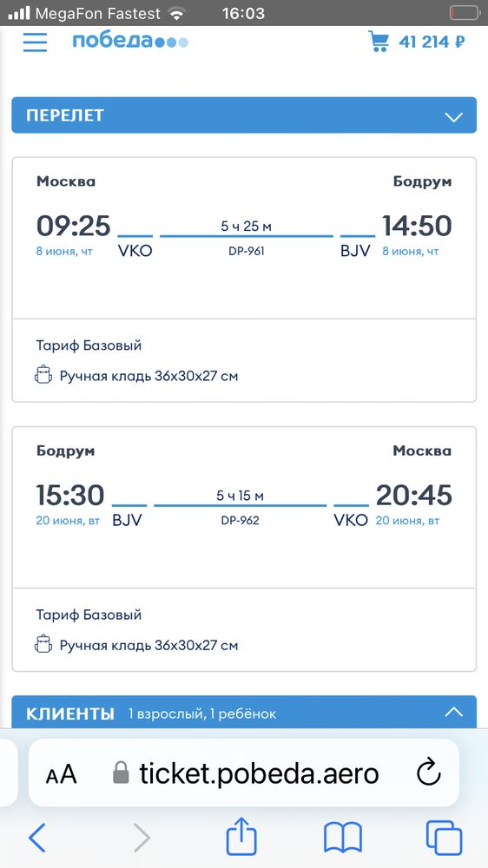Tap the Safari forward arrow
The width and height of the screenshot is (488, 868).
click(x=142, y=837)
